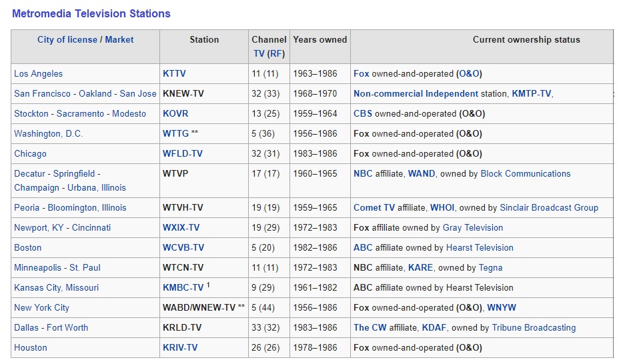The image size is (623, 364).
Task: Click the NBC link in the WTVP row
Action: click(363, 174)
